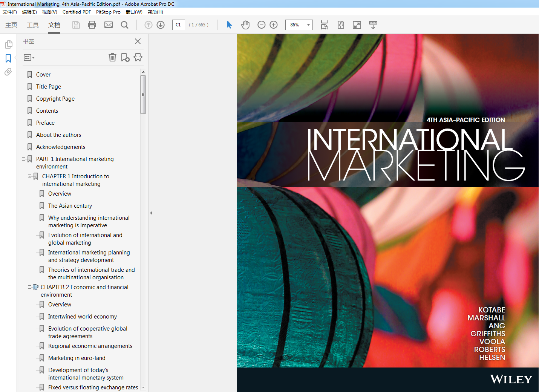
Task: Open bookmarks options dropdown
Action: click(x=29, y=58)
